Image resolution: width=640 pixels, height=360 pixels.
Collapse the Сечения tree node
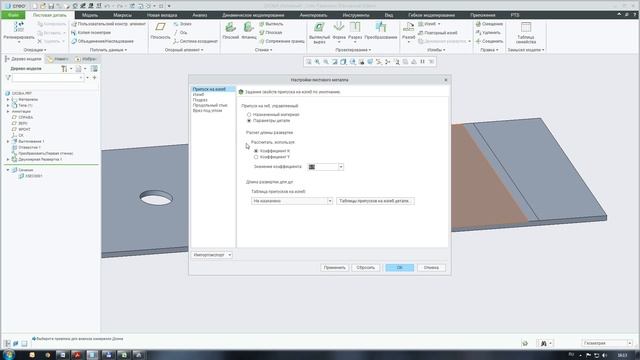coord(8,170)
